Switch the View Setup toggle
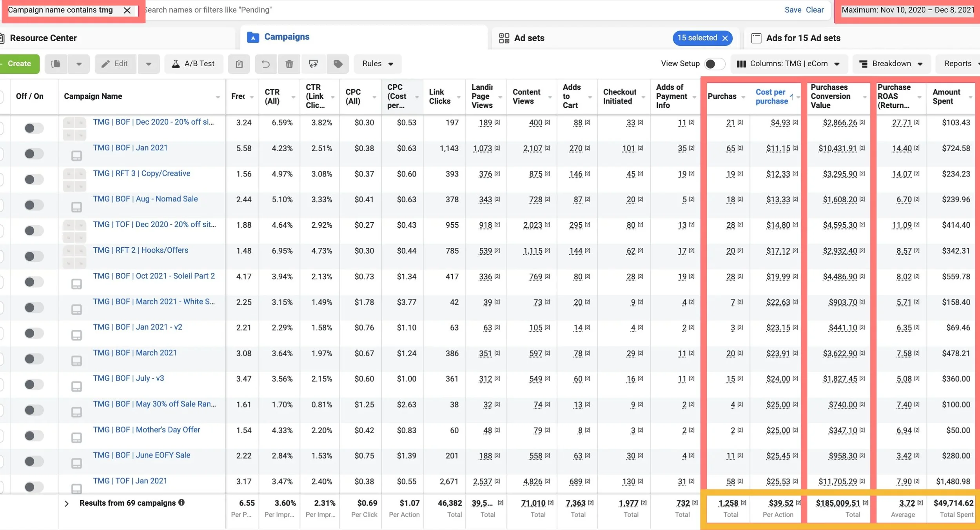980x530 pixels. point(714,64)
